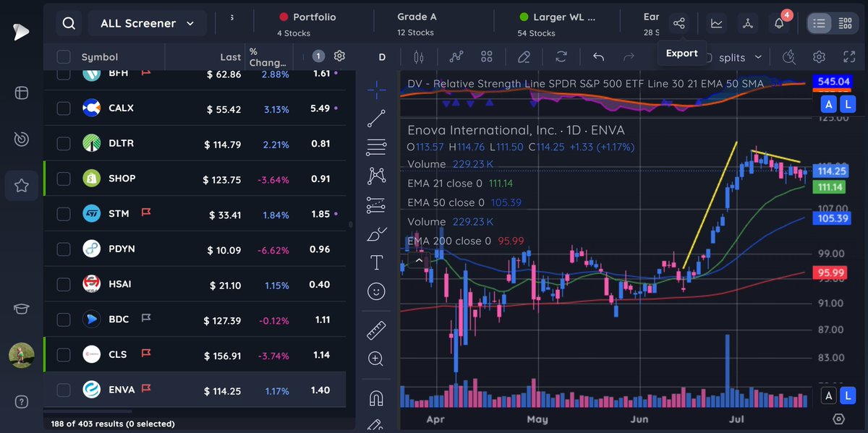Viewport: 868px width, 433px height.
Task: Sort by the % Change column header
Action: pyautogui.click(x=268, y=57)
